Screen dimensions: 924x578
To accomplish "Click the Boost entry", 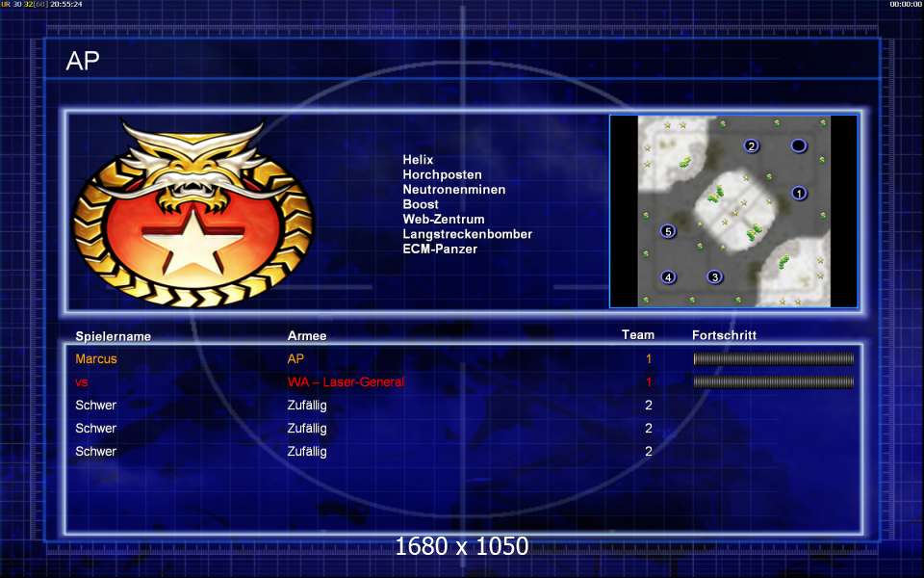I will pos(421,204).
